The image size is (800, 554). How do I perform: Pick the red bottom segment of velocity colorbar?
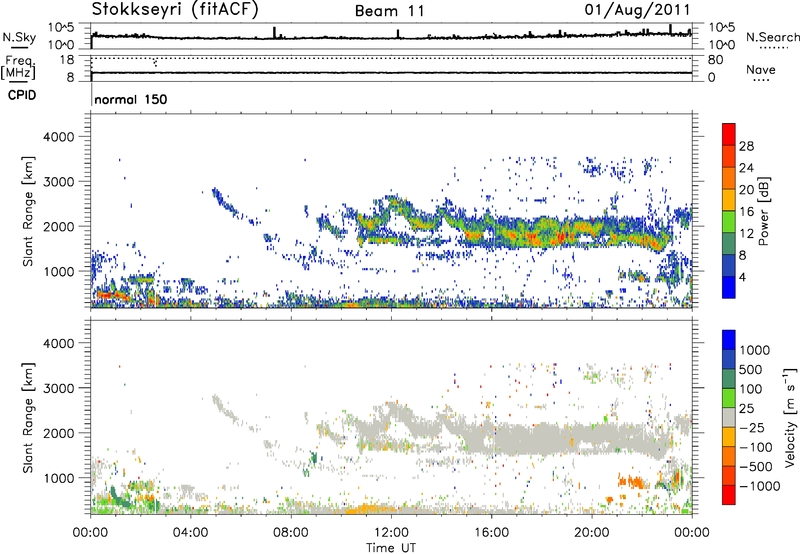tap(729, 495)
